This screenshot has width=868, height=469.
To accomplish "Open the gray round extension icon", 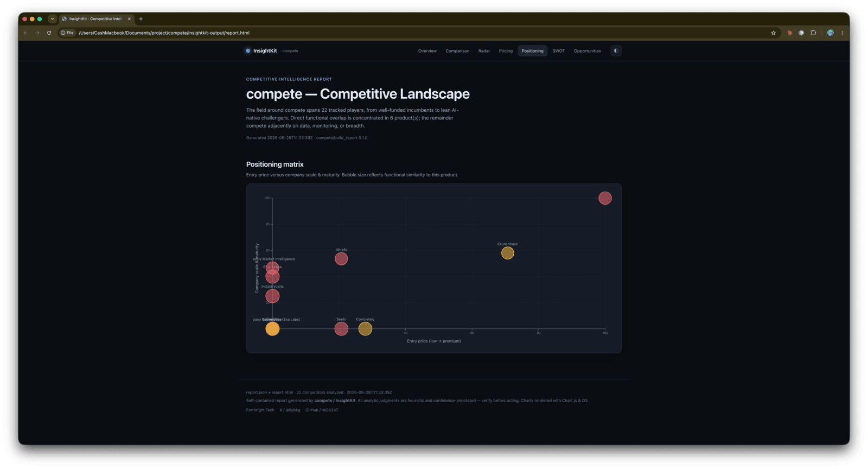I will (x=801, y=33).
